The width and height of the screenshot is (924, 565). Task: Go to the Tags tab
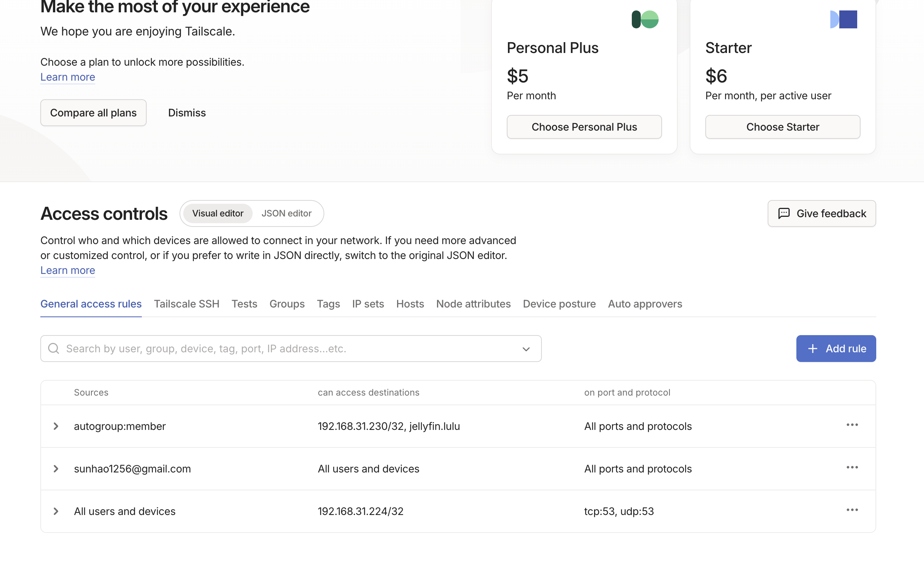[328, 304]
